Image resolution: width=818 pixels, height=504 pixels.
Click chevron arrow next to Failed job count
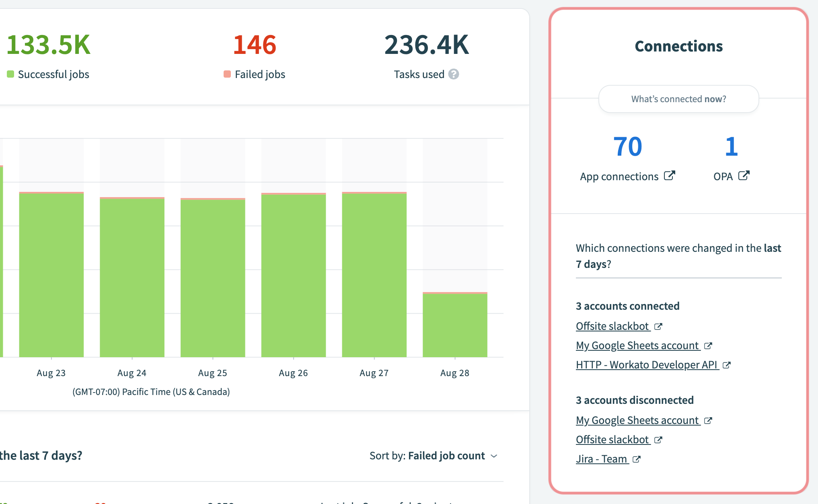494,456
